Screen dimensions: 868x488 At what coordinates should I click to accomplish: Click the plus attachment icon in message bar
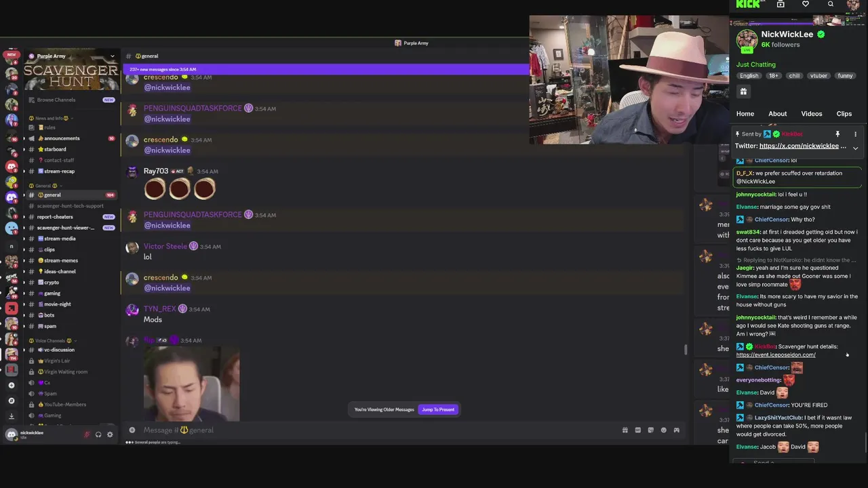click(x=132, y=430)
